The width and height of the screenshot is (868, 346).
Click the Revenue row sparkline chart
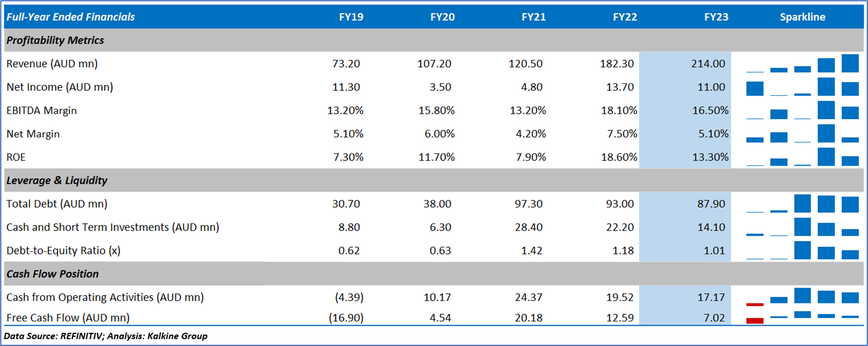802,63
